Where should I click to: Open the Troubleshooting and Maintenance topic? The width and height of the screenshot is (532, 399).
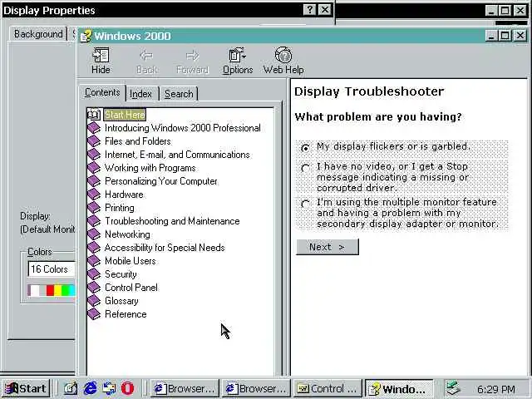coord(172,221)
